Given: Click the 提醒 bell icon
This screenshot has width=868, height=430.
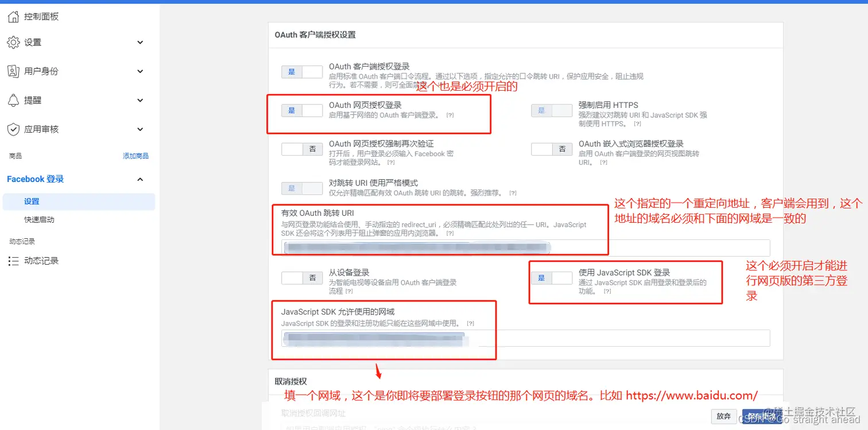Looking at the screenshot, I should [13, 100].
